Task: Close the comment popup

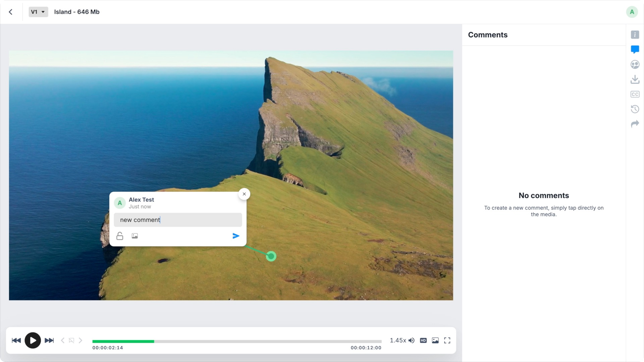Action: click(x=244, y=194)
